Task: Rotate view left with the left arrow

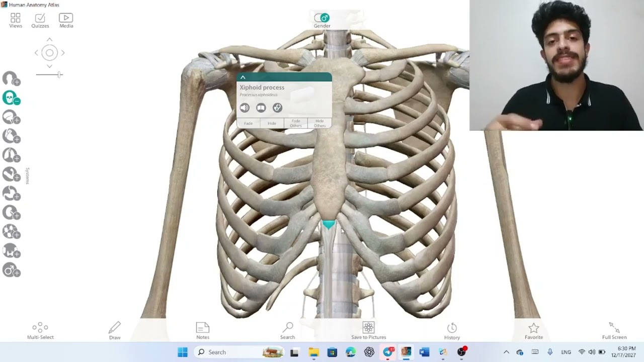Action: 36,53
